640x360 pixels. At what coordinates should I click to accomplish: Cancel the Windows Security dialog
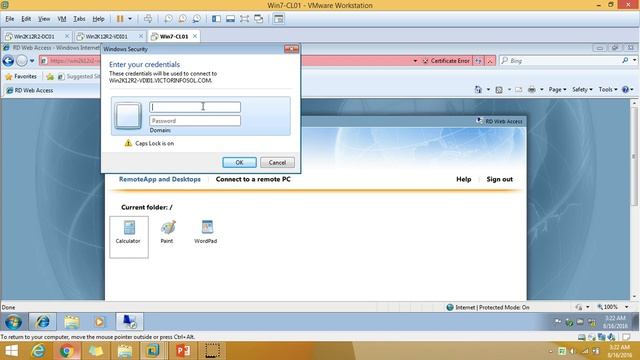coord(278,162)
